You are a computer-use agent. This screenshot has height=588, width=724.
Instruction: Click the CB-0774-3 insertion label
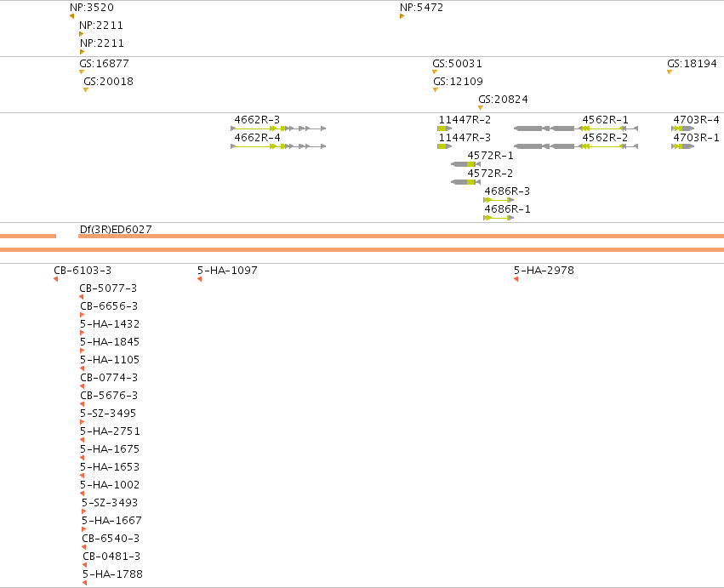coord(109,378)
